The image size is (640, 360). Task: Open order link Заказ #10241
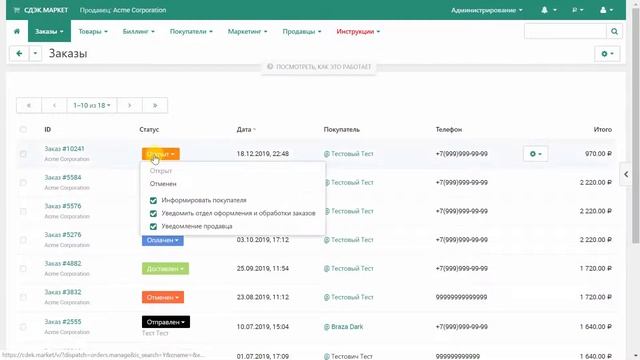(x=64, y=149)
